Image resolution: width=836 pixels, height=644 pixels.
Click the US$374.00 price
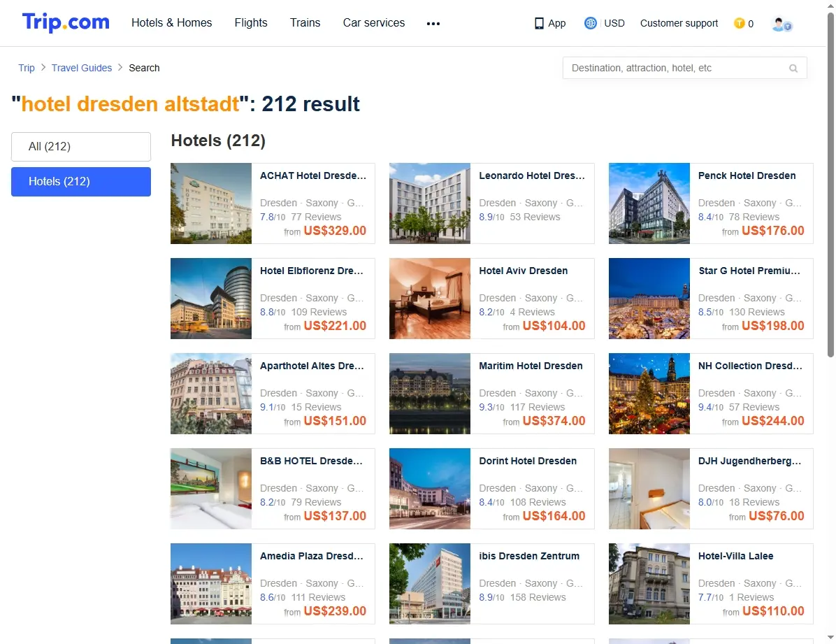(554, 421)
